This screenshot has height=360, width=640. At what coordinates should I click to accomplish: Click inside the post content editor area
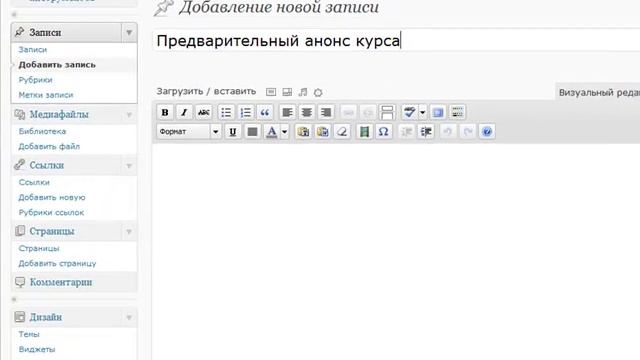pyautogui.click(x=396, y=251)
